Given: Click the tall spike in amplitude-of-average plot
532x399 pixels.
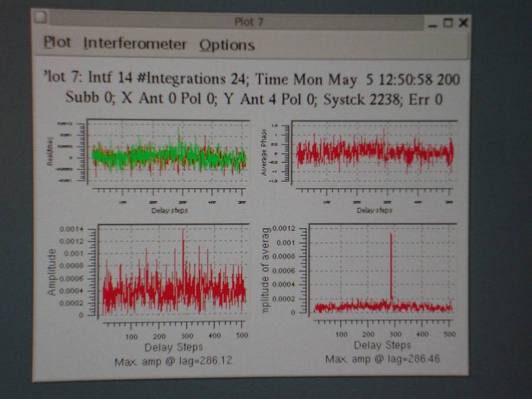Looking at the screenshot, I should [x=391, y=266].
